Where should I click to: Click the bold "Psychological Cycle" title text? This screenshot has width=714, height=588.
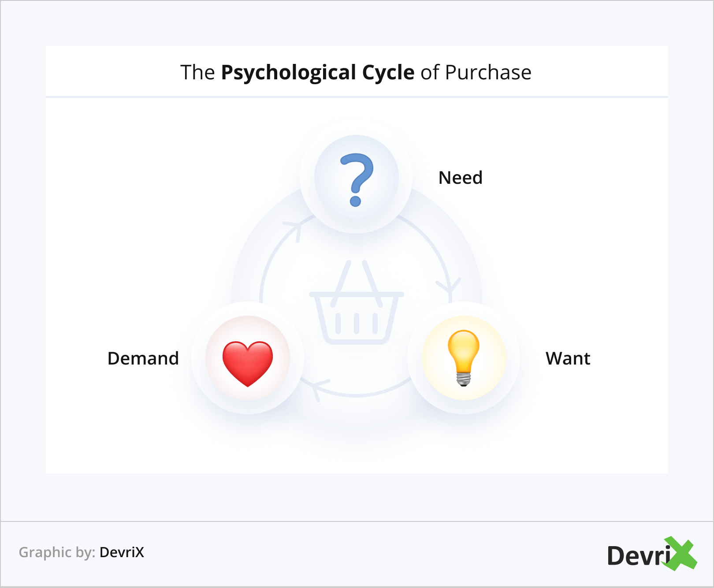317,73
